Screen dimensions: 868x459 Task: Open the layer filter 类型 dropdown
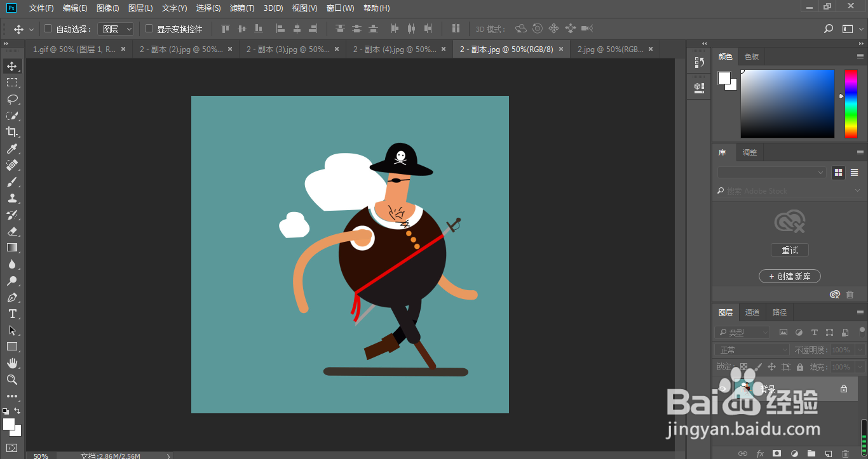[742, 332]
